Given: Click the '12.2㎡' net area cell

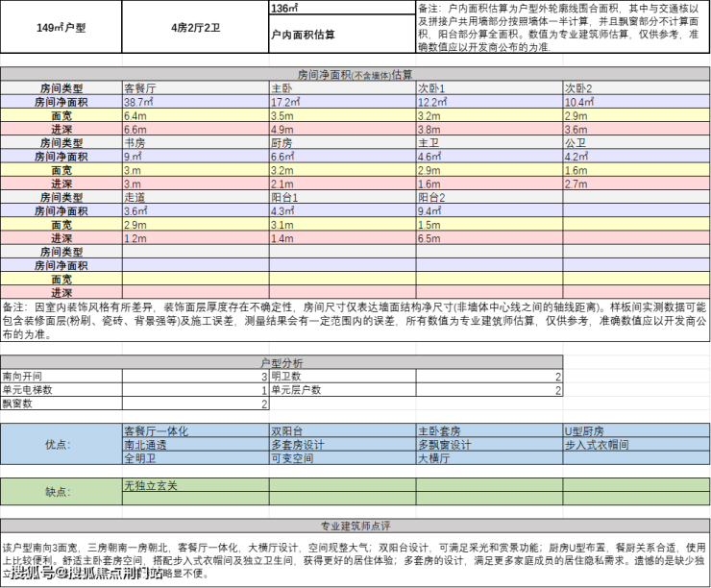Looking at the screenshot, I should 490,102.
